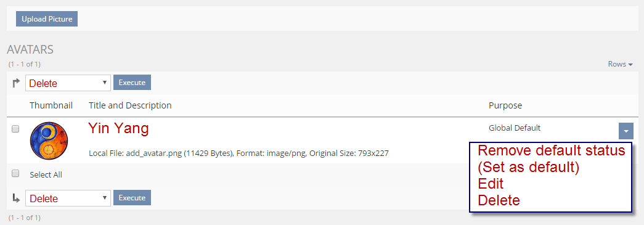Click the Purpose column header
This screenshot has width=644, height=225.
click(x=505, y=105)
